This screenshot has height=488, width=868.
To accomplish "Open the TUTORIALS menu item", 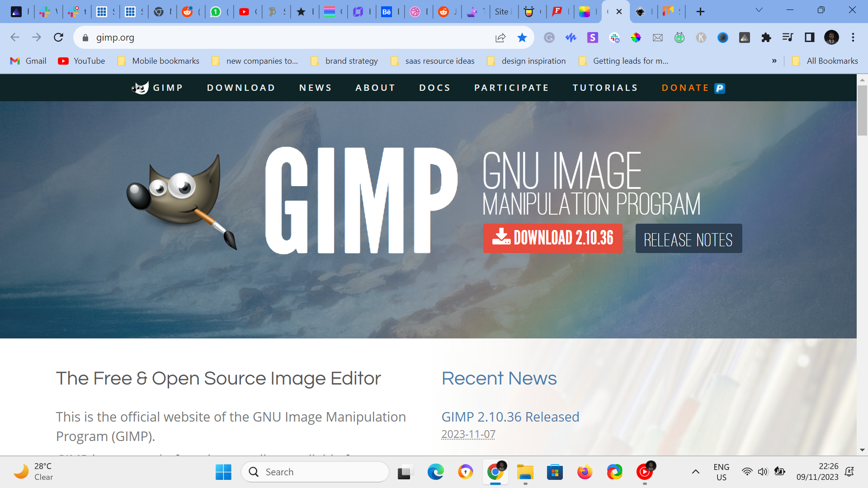I will 605,88.
